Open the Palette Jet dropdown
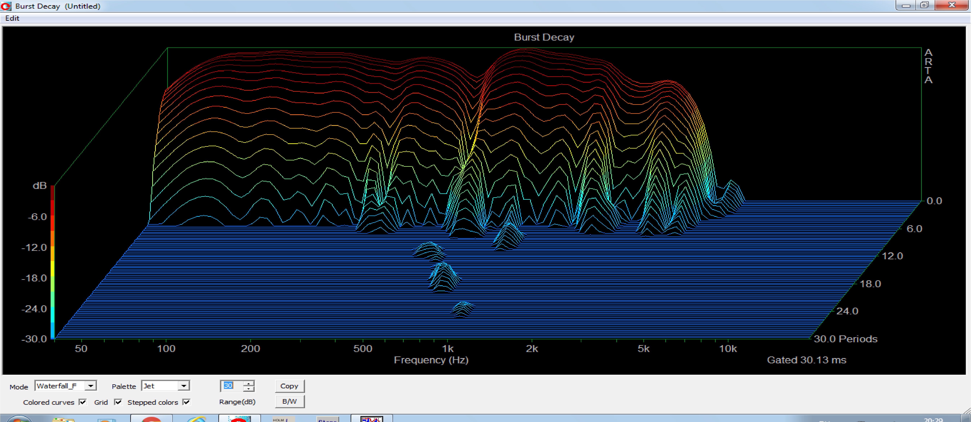The width and height of the screenshot is (980, 422). 184,386
